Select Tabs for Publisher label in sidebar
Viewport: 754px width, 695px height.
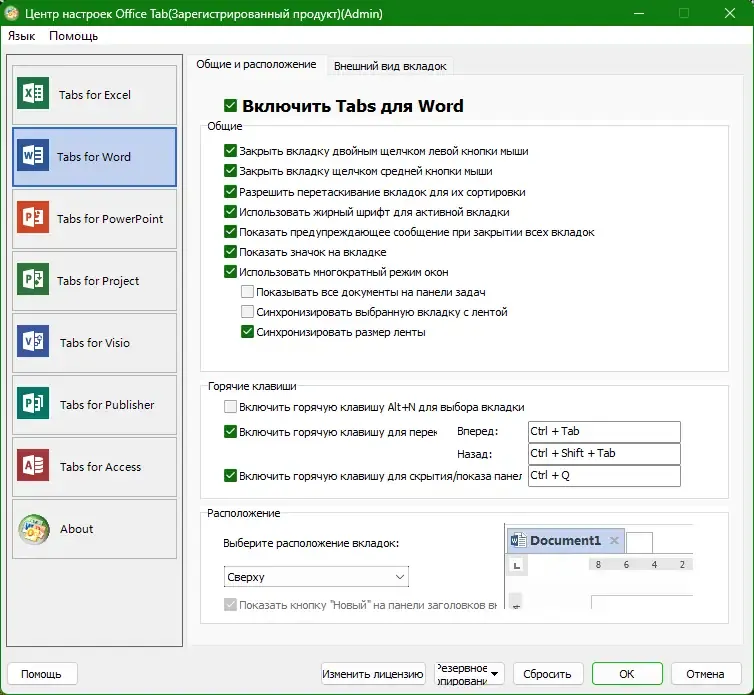click(x=107, y=405)
